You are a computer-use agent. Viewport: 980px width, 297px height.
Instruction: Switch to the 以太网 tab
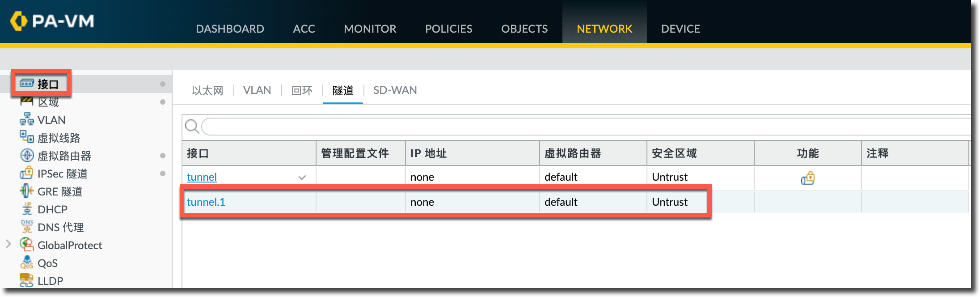point(207,91)
